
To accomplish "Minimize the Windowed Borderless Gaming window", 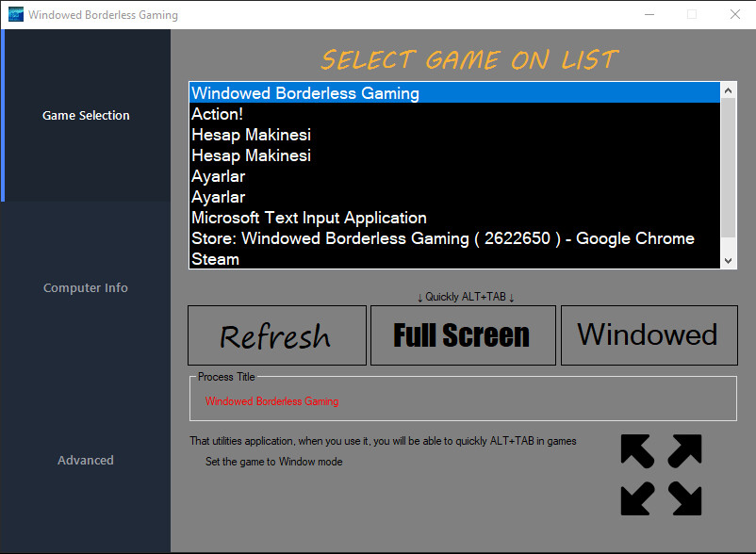I will tap(649, 14).
